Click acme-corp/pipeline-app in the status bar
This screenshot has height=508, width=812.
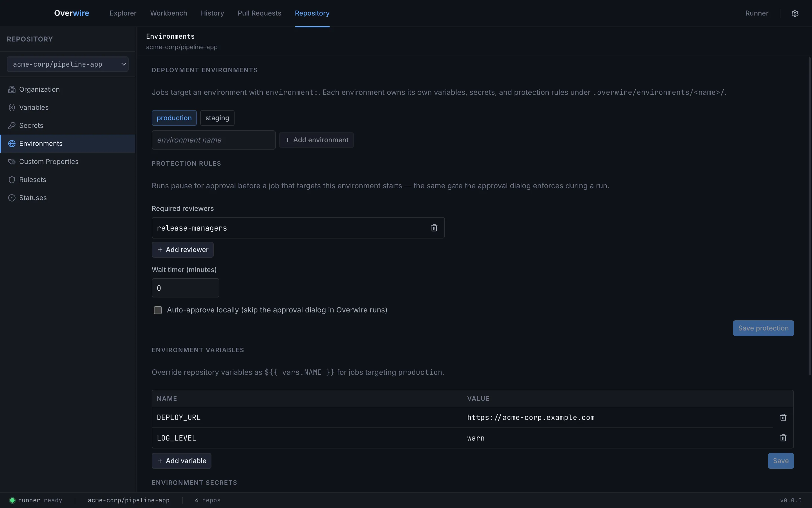coord(129,500)
